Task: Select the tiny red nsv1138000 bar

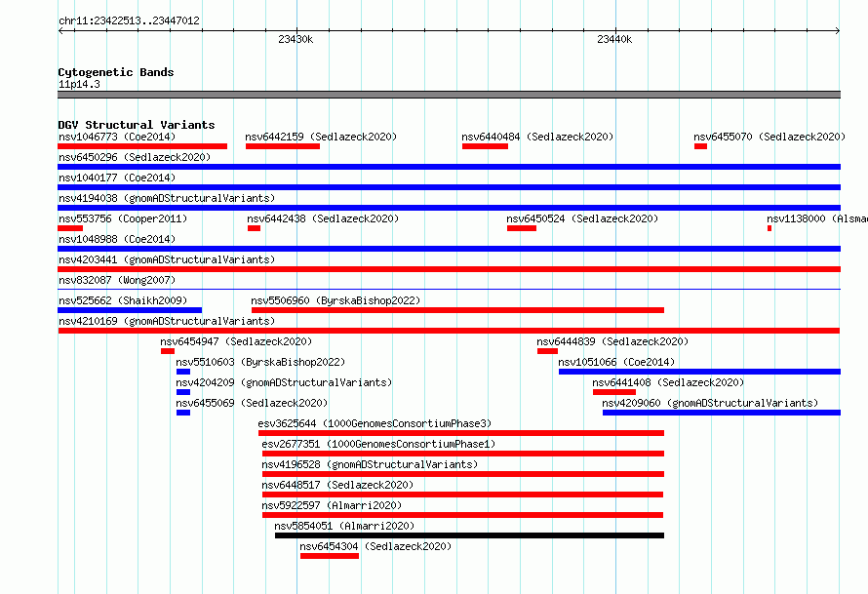Action: click(769, 228)
